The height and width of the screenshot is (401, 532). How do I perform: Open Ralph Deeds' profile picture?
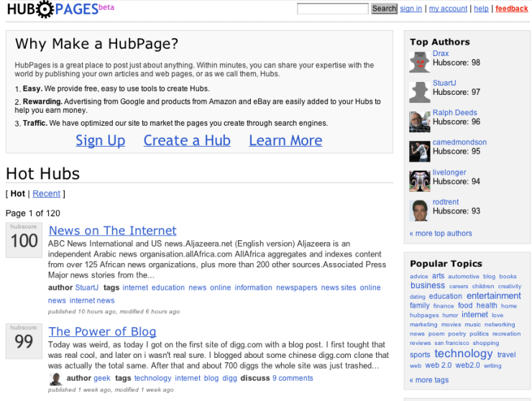(x=419, y=121)
